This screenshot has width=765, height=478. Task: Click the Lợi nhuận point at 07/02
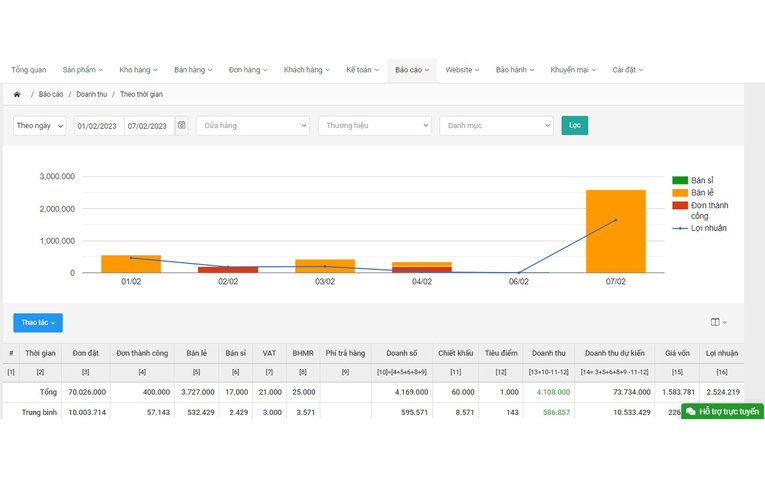point(616,220)
